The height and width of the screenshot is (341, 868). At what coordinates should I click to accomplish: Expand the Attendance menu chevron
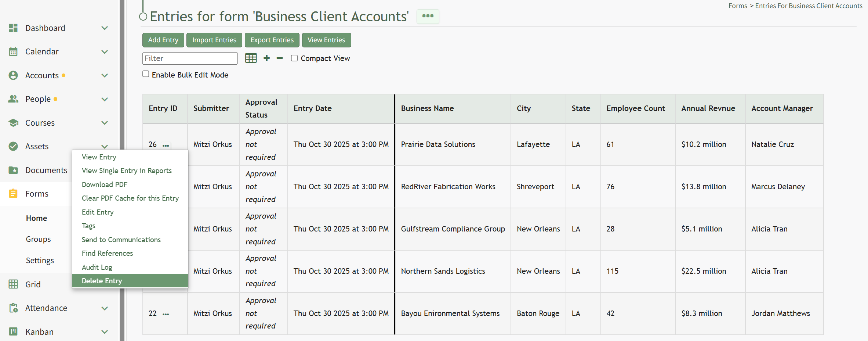click(105, 308)
